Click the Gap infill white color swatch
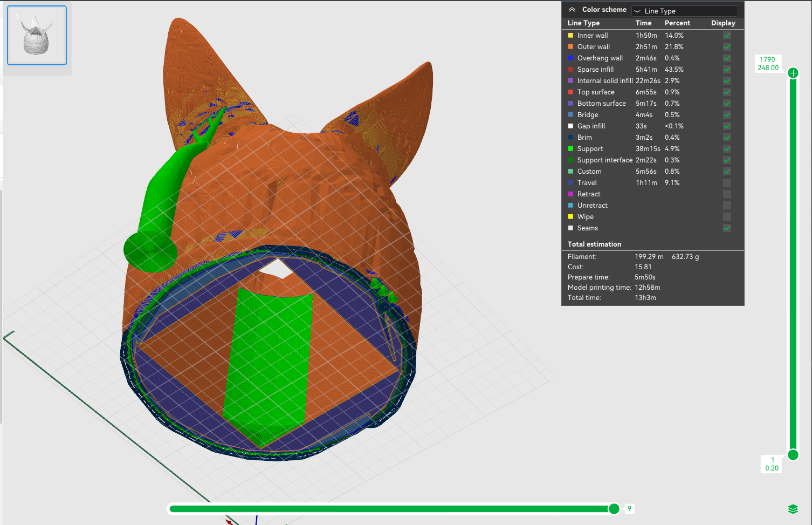 570,126
